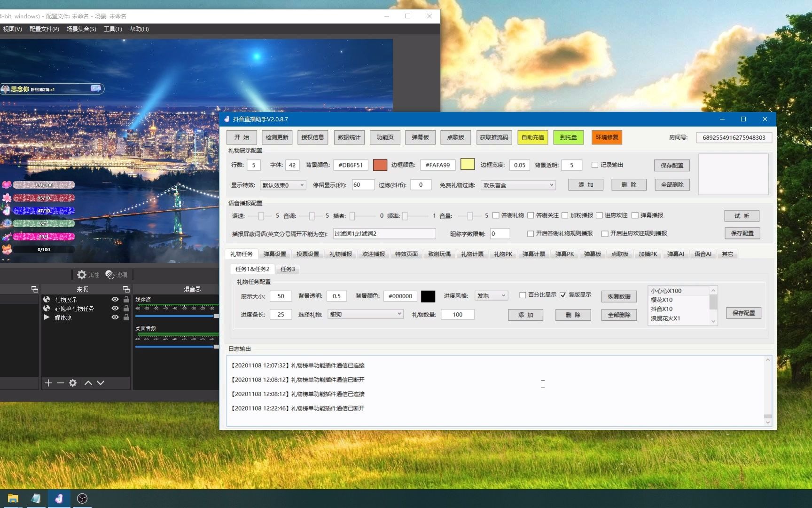Click the red background color swatch #DB6F51
This screenshot has height=508, width=812.
click(380, 165)
